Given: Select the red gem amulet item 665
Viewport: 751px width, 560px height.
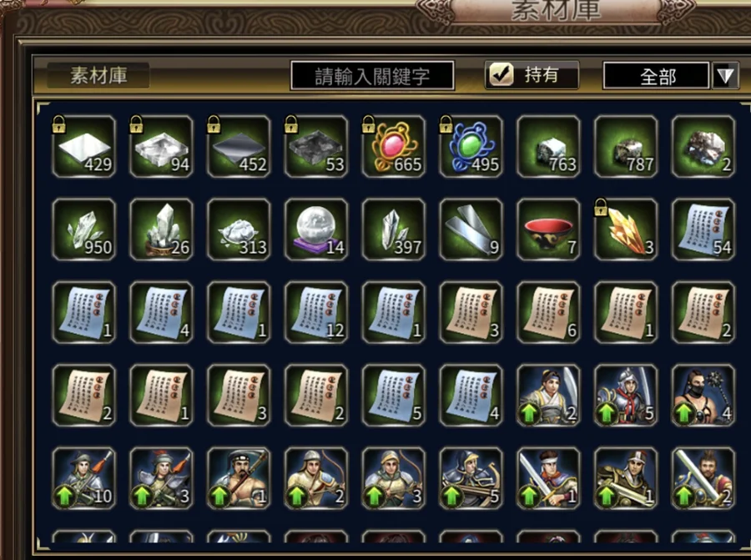Looking at the screenshot, I should [394, 147].
